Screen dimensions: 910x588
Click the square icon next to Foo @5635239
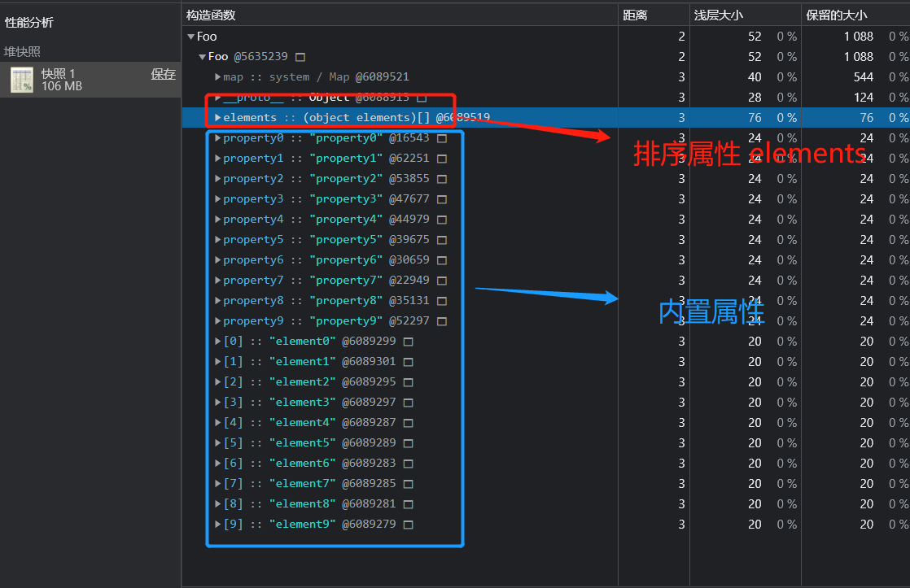[300, 57]
